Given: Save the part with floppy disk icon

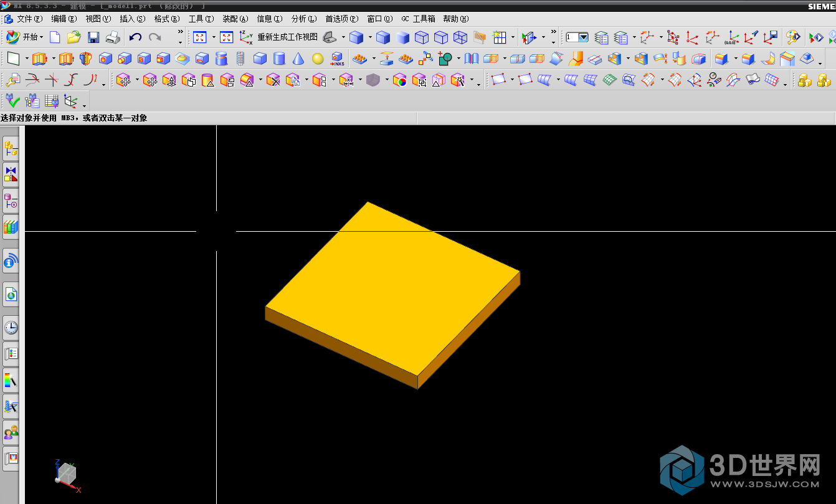Looking at the screenshot, I should point(93,37).
